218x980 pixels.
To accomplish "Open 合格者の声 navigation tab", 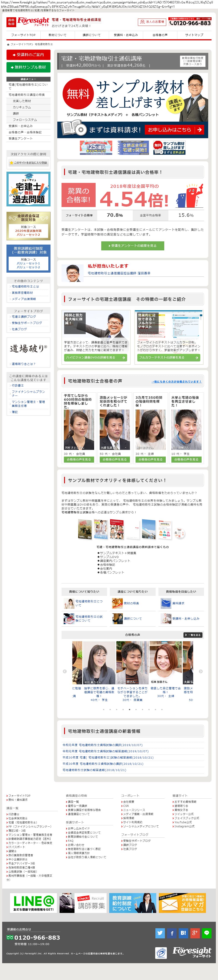I will point(160,35).
